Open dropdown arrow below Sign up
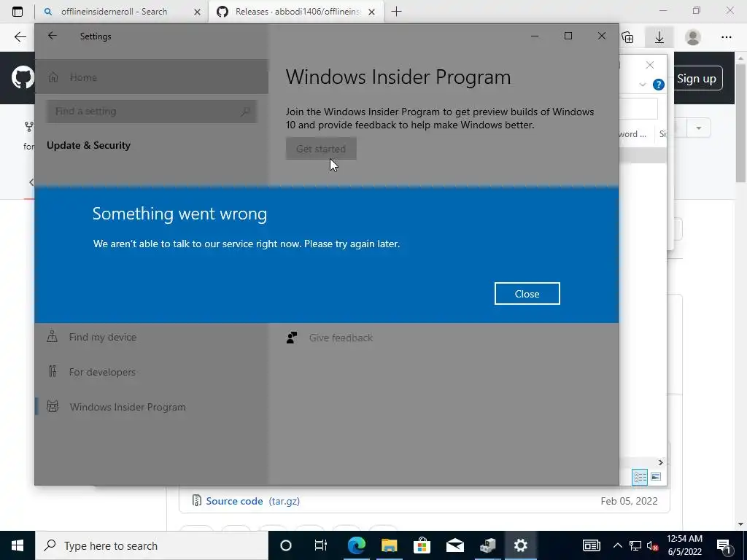This screenshot has height=560, width=747. click(698, 128)
